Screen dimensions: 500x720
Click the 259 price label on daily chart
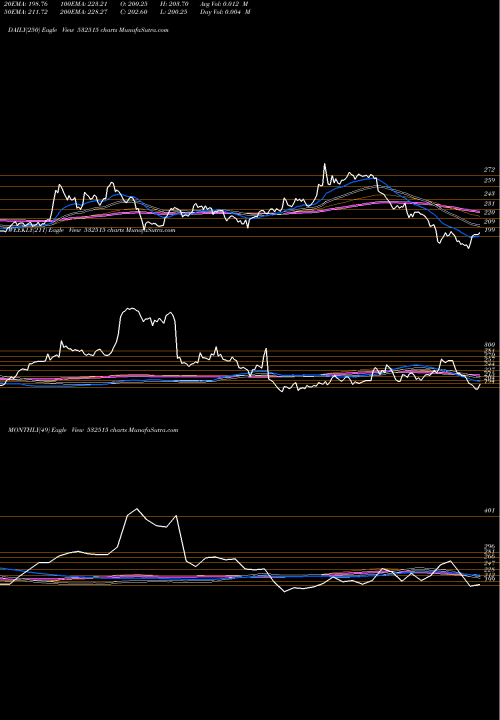click(x=489, y=180)
